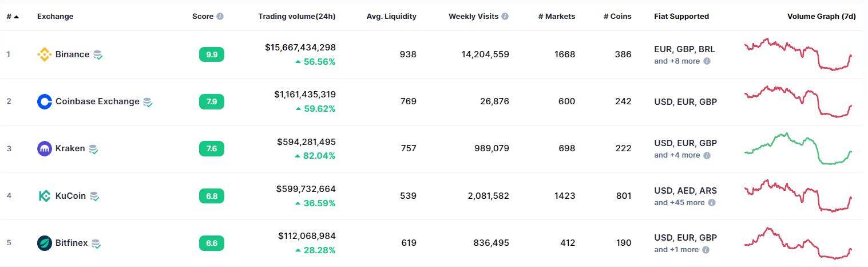Click info icon next to 'and +4 more'
This screenshot has height=267, width=868.
point(707,155)
